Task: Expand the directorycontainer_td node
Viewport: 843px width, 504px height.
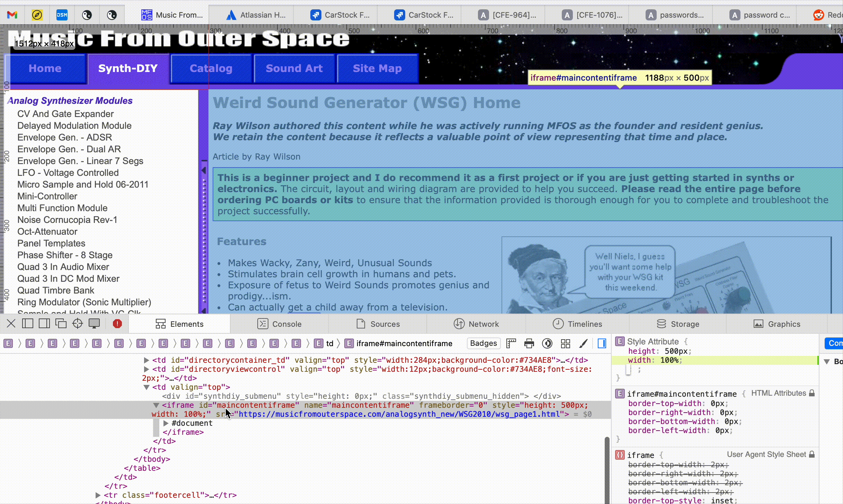Action: pos(147,360)
